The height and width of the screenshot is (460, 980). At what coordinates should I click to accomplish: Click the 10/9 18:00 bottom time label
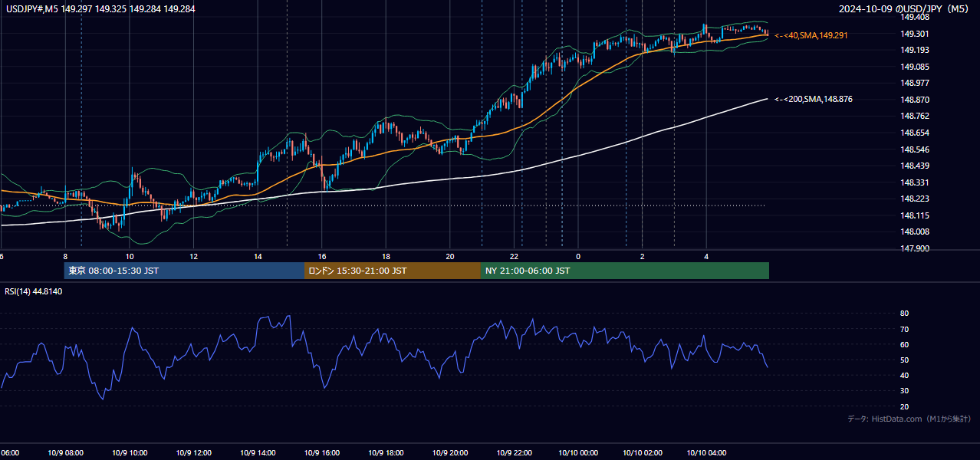(x=386, y=452)
